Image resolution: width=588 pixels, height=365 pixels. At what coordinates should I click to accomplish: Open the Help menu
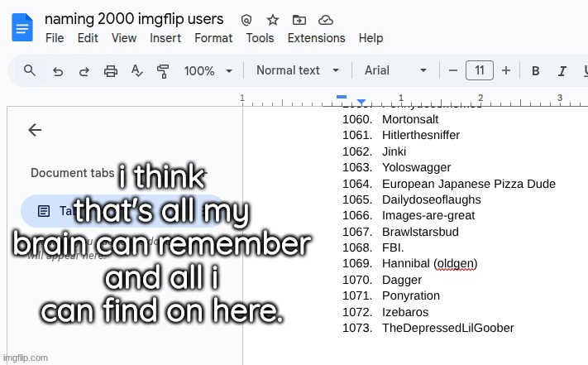pos(370,38)
